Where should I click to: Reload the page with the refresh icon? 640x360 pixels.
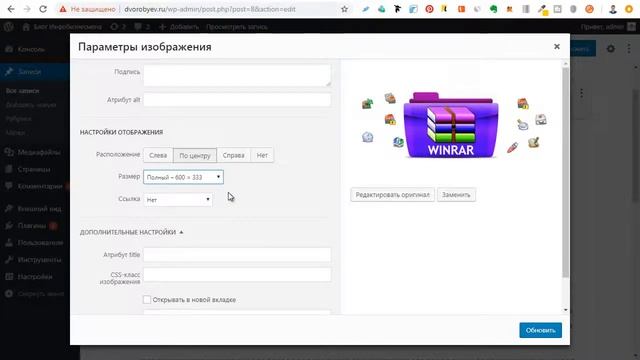(x=43, y=9)
